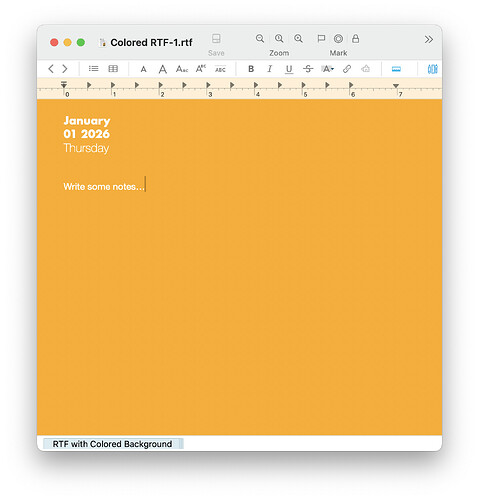Toggle Underline text style
The image size is (478, 500).
[x=289, y=69]
